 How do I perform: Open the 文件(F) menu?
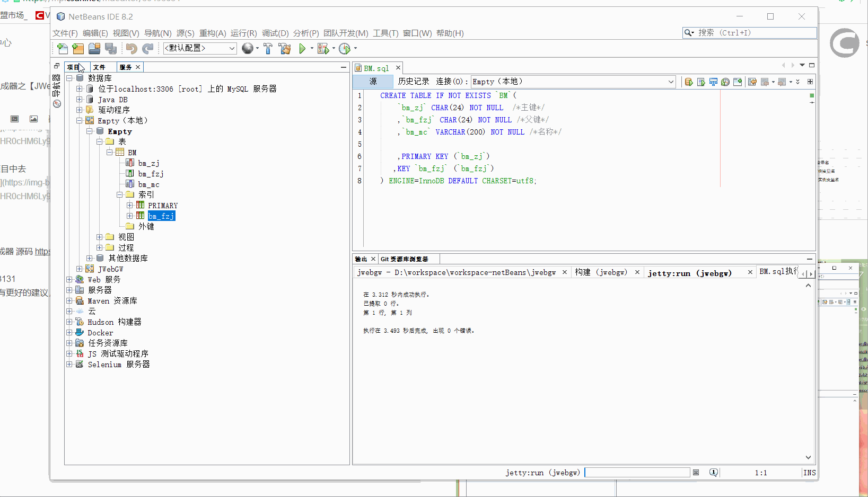click(65, 33)
